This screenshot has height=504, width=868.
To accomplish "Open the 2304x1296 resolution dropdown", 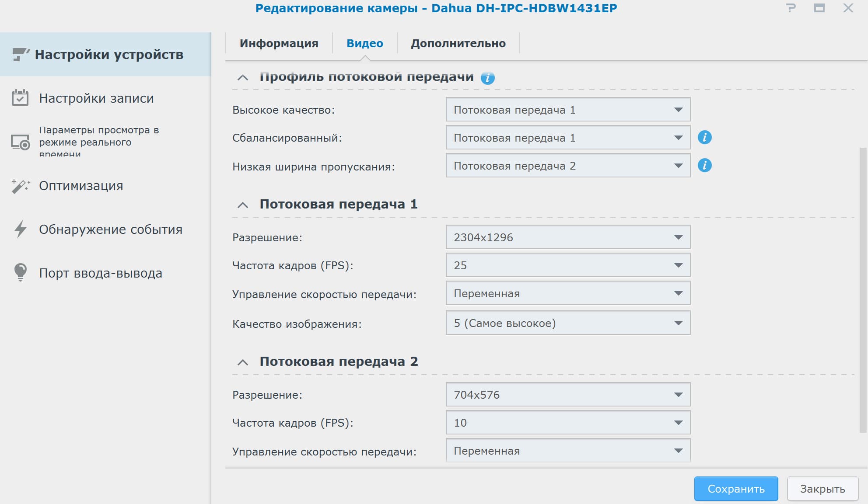I will 567,237.
